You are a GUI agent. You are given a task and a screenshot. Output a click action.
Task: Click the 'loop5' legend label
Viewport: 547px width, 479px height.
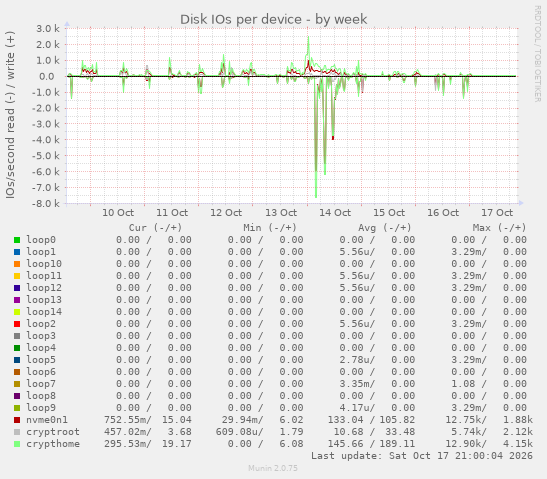[41, 360]
